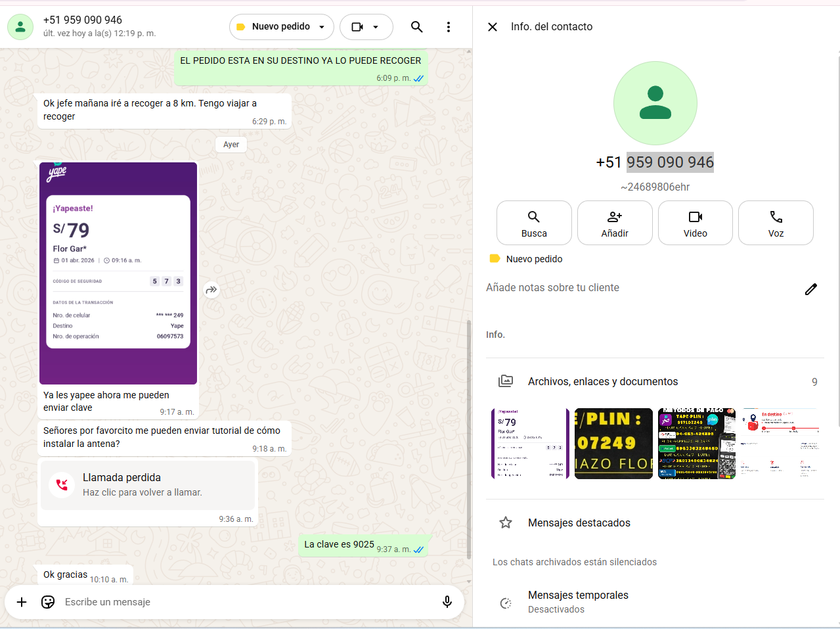Open Mensajes temporales settings
This screenshot has width=840, height=629.
[578, 601]
